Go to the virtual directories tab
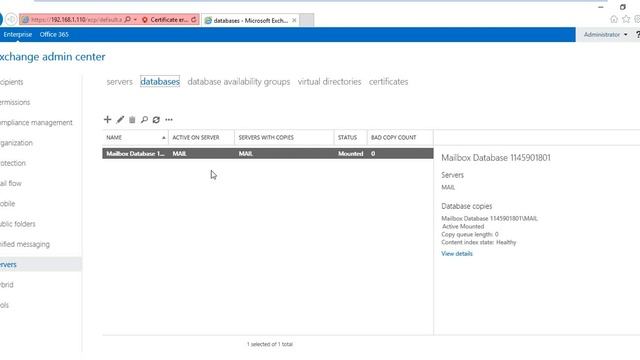 pos(329,82)
